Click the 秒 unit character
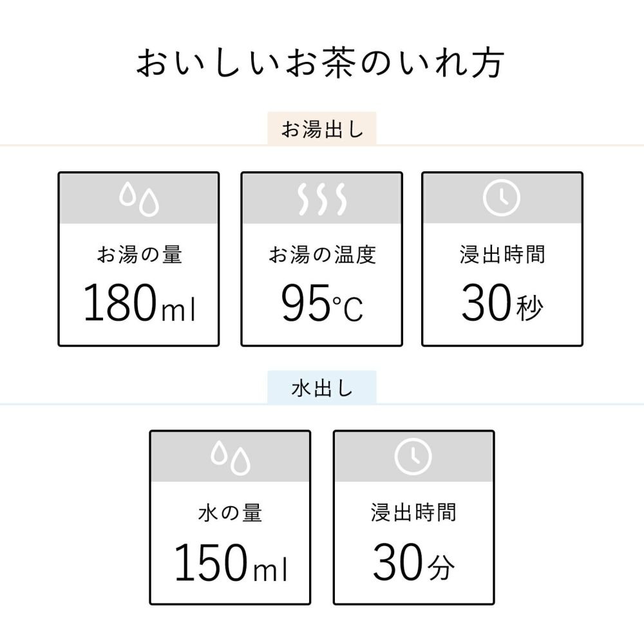644x644 pixels. tap(530, 308)
